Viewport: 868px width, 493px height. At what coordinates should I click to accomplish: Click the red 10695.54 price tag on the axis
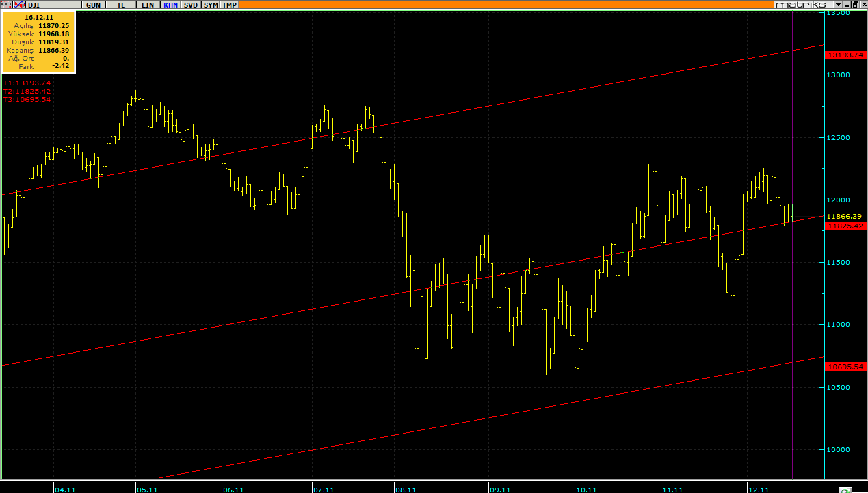[x=845, y=367]
